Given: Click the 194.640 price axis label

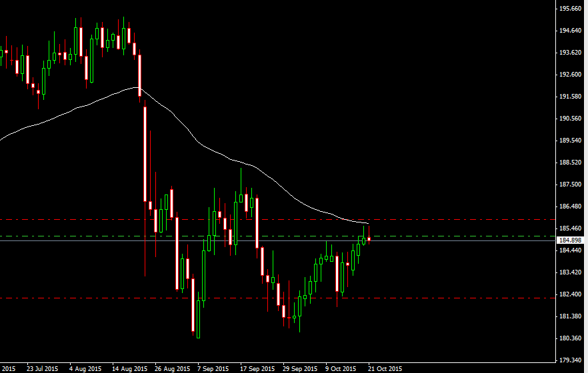Looking at the screenshot, I should click(570, 31).
